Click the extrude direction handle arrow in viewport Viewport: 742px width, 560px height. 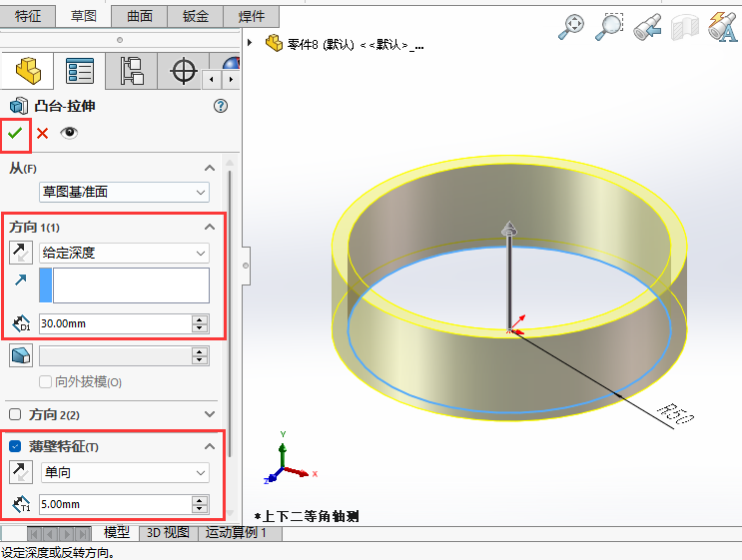pos(509,229)
